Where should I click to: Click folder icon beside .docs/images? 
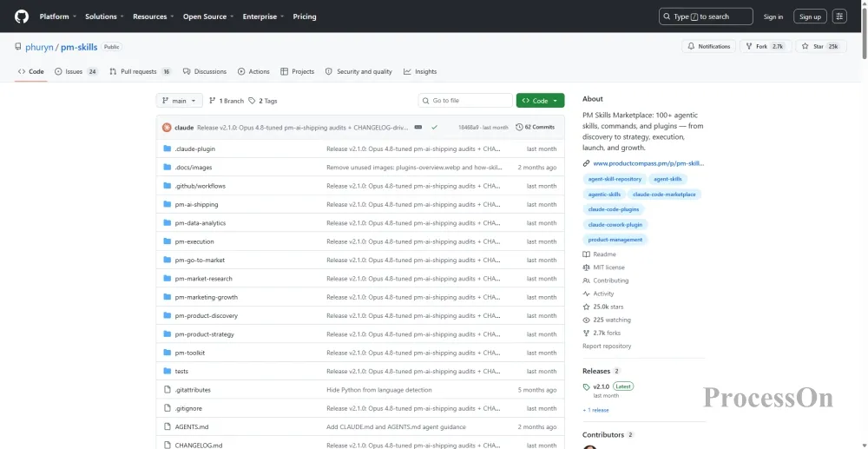pos(168,168)
